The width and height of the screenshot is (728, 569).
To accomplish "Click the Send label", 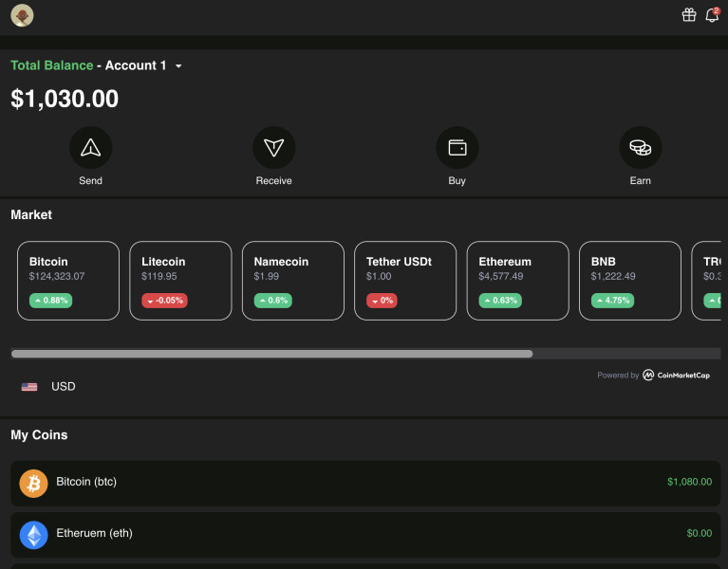I will coord(90,181).
